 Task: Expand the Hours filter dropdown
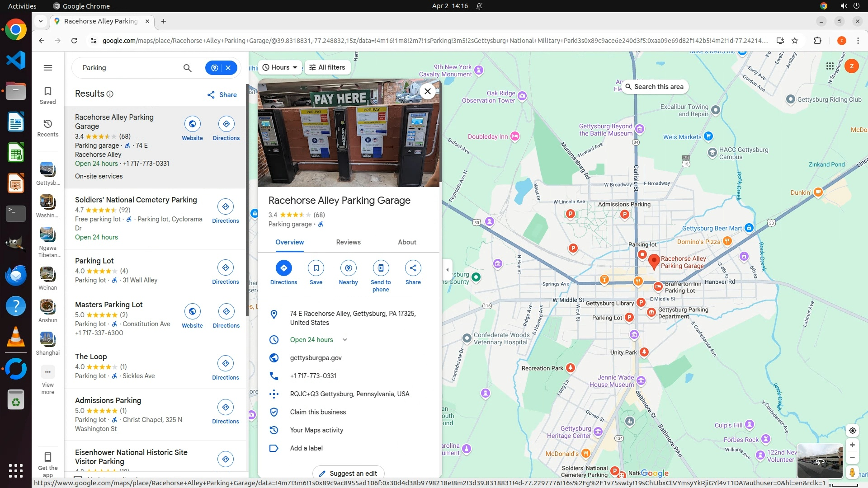click(280, 67)
